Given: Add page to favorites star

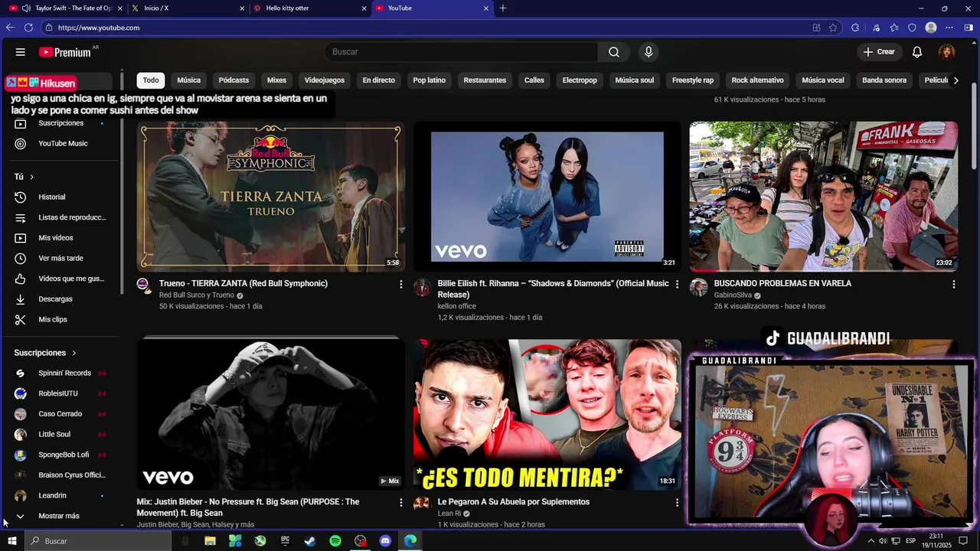Looking at the screenshot, I should click(x=833, y=28).
